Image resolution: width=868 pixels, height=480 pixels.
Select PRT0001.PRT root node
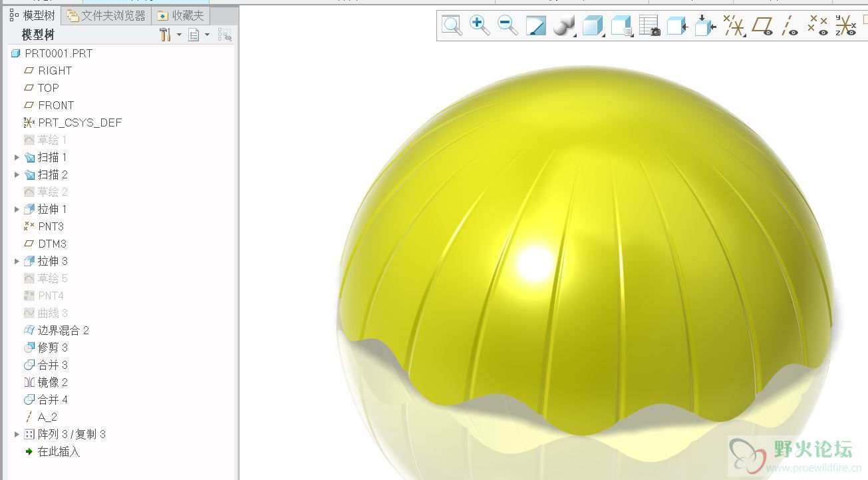52,53
